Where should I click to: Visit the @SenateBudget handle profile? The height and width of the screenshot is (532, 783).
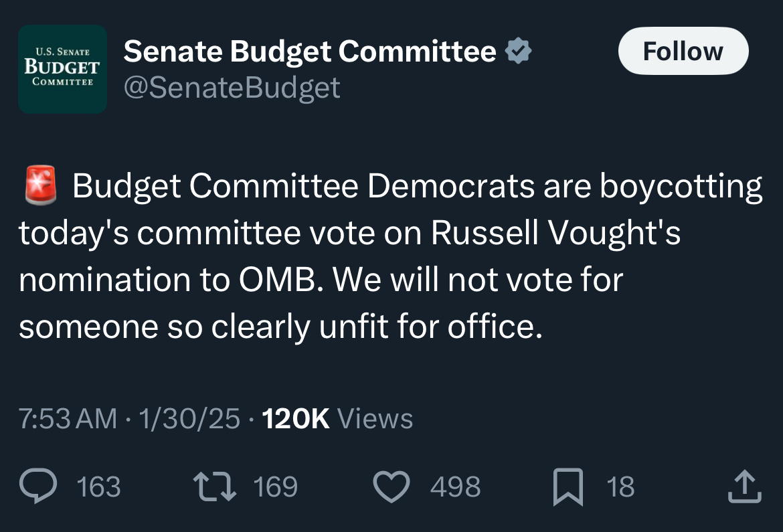tap(232, 88)
